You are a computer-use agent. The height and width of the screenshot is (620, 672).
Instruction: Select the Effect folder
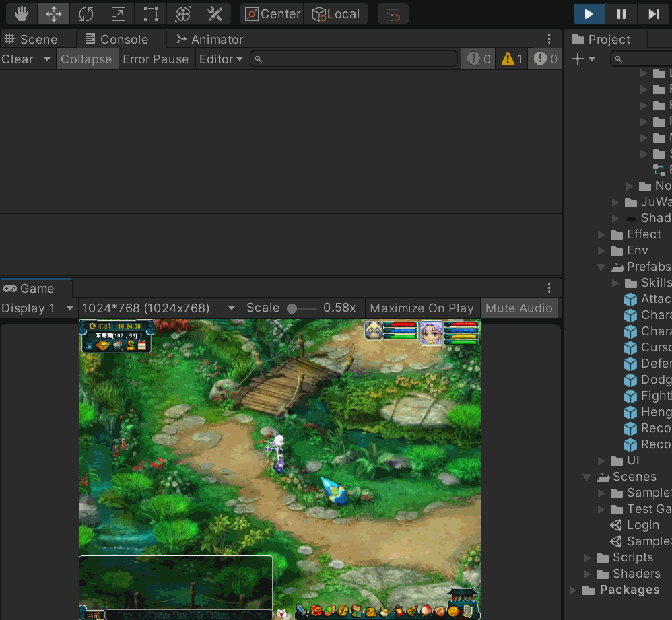pos(636,234)
